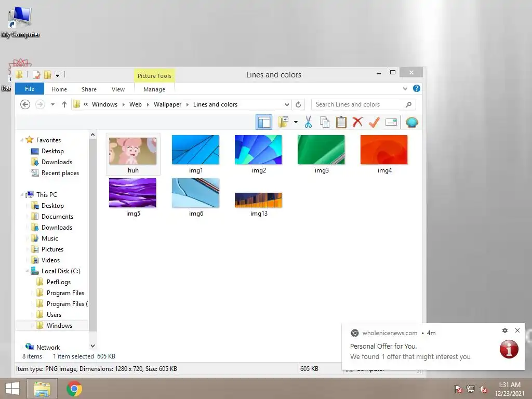The width and height of the screenshot is (532, 399).
Task: Open recent locations dropdown arrow
Action: [x=52, y=104]
